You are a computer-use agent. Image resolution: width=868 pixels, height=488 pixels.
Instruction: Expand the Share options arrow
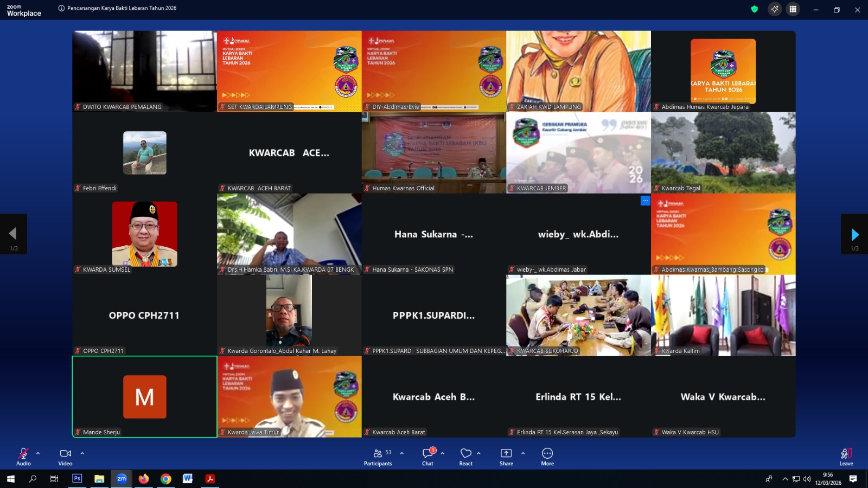523,453
